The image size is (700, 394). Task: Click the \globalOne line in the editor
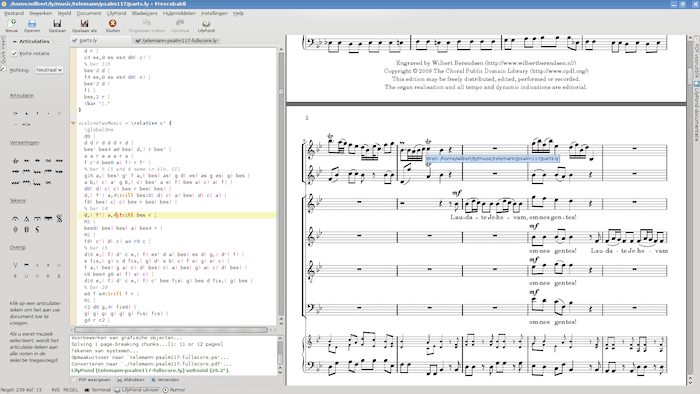pos(98,130)
